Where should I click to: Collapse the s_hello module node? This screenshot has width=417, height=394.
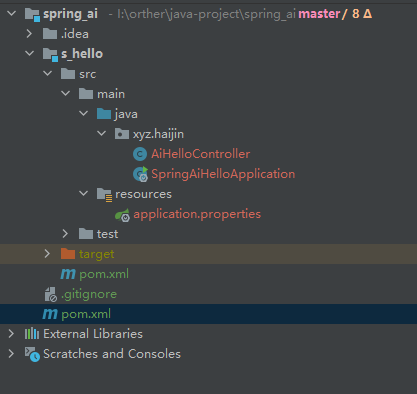[x=29, y=53]
